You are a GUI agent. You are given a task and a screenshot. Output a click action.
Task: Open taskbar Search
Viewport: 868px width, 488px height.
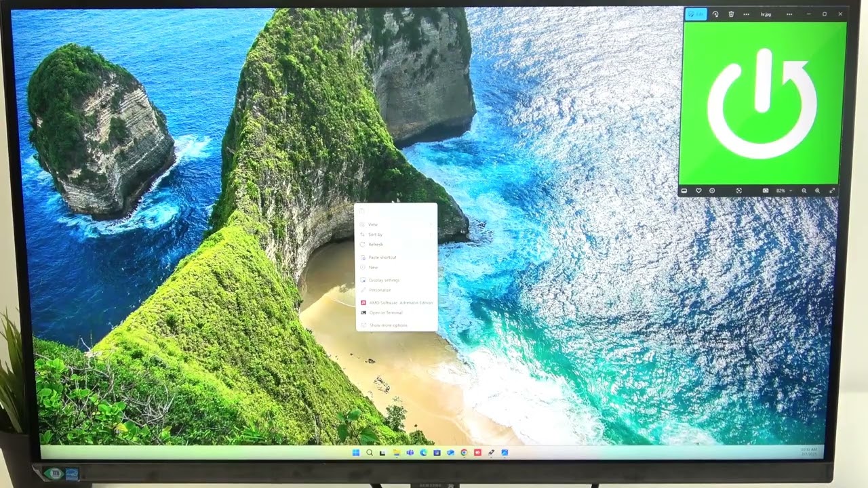(370, 453)
